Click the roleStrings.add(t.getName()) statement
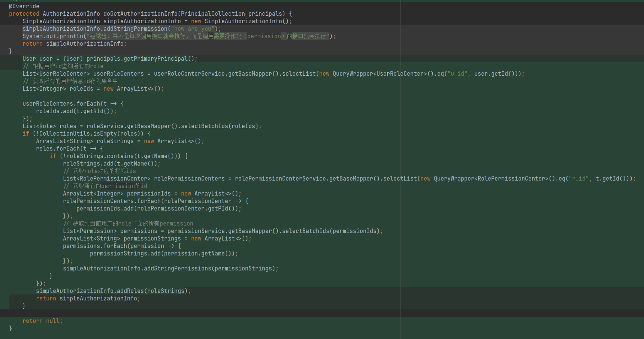This screenshot has height=339, width=644. [112, 164]
